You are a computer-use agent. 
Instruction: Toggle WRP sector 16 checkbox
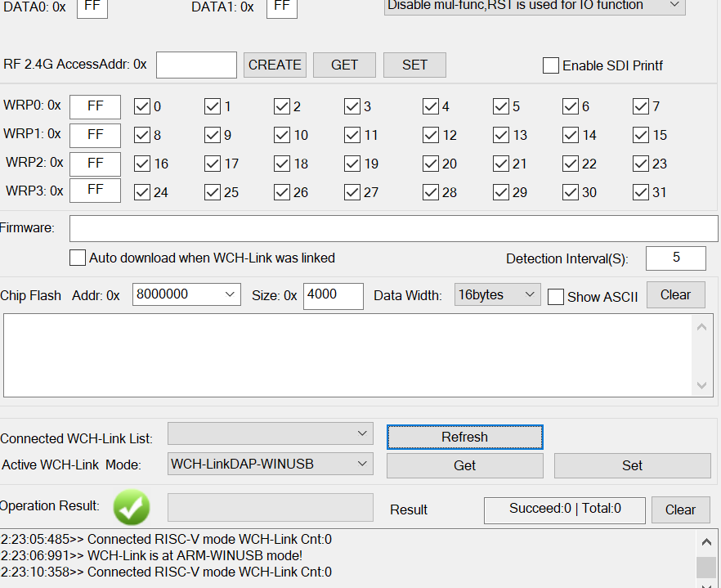tap(142, 164)
